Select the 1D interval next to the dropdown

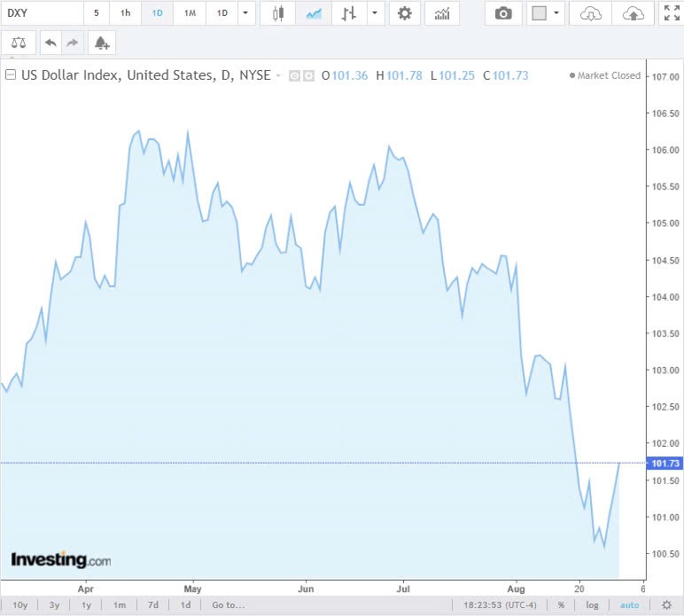[x=222, y=13]
